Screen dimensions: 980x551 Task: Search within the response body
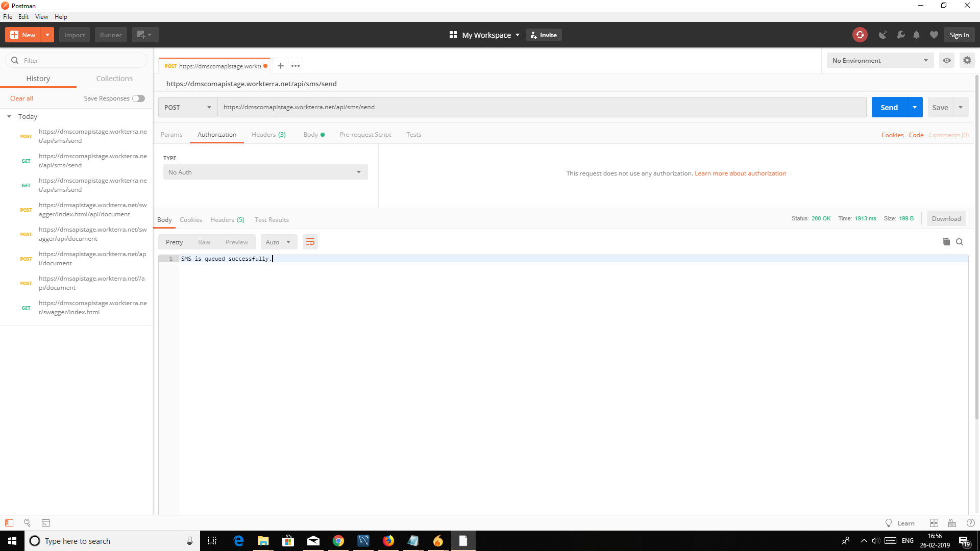(960, 242)
